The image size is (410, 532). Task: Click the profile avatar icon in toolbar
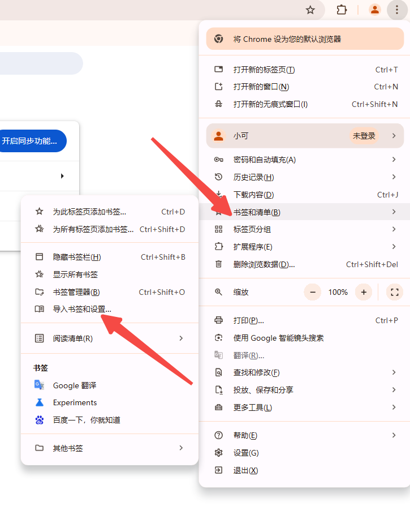pyautogui.click(x=374, y=10)
